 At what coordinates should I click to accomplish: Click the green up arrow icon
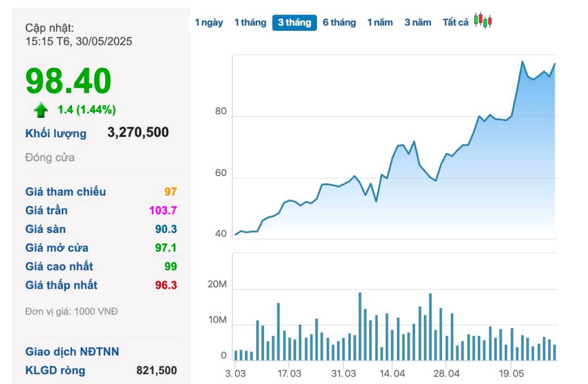41,110
